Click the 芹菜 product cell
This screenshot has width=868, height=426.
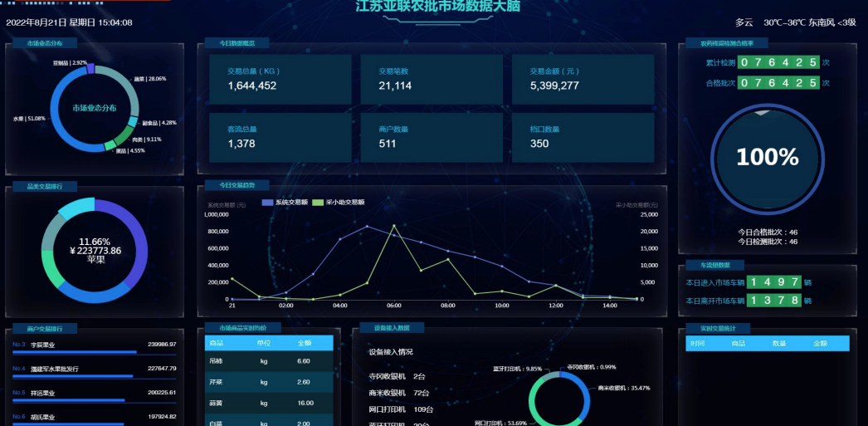click(216, 382)
